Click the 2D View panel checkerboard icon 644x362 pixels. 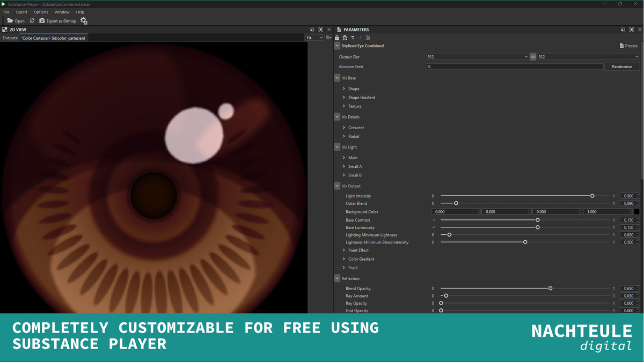(5, 29)
